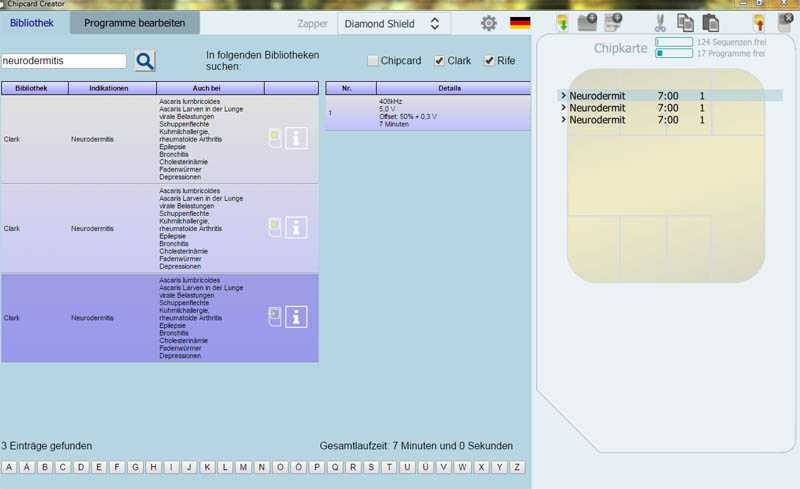This screenshot has width=800, height=489.
Task: Click the Sequenzen frei capacity bar
Action: 674,41
